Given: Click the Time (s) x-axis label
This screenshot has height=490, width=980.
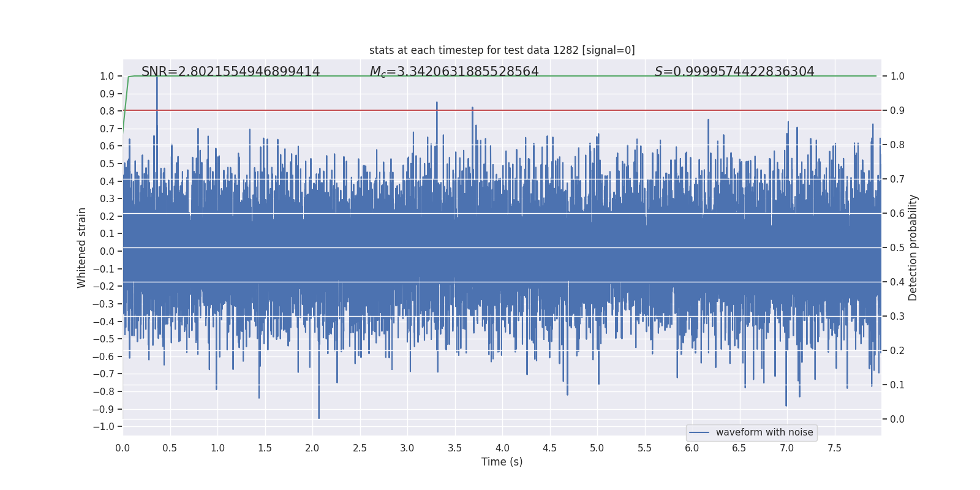Looking at the screenshot, I should 502,462.
